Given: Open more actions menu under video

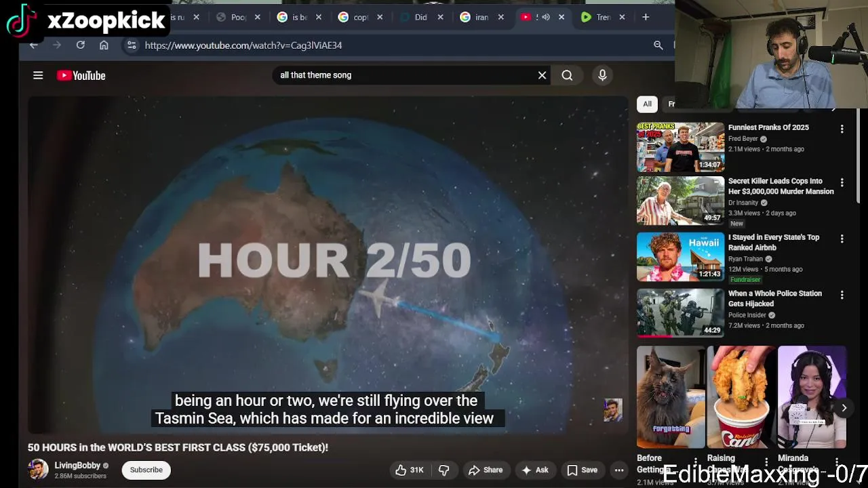Looking at the screenshot, I should tap(619, 470).
